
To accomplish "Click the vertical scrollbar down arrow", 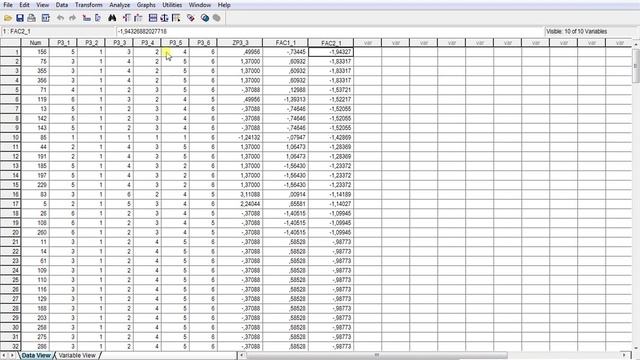I will (x=636, y=347).
